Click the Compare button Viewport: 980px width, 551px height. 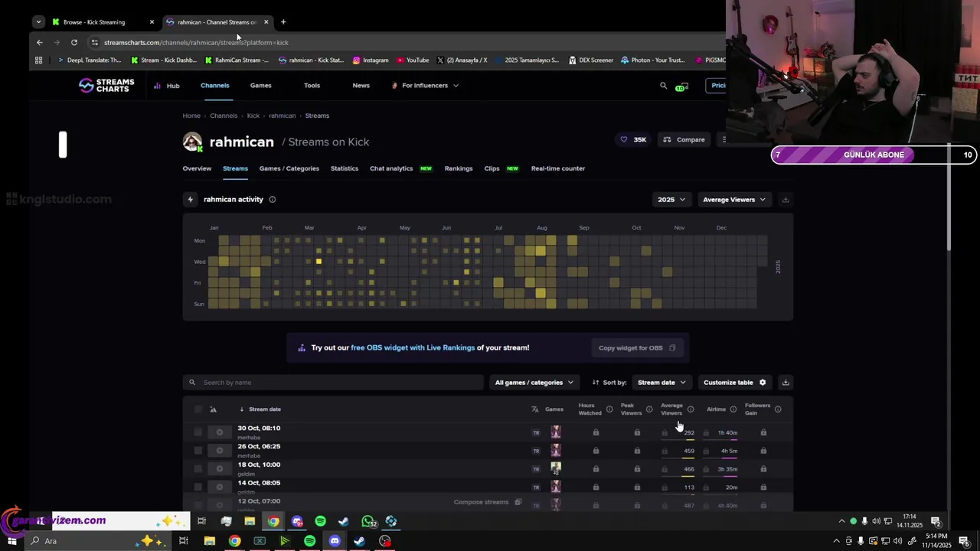coord(684,139)
